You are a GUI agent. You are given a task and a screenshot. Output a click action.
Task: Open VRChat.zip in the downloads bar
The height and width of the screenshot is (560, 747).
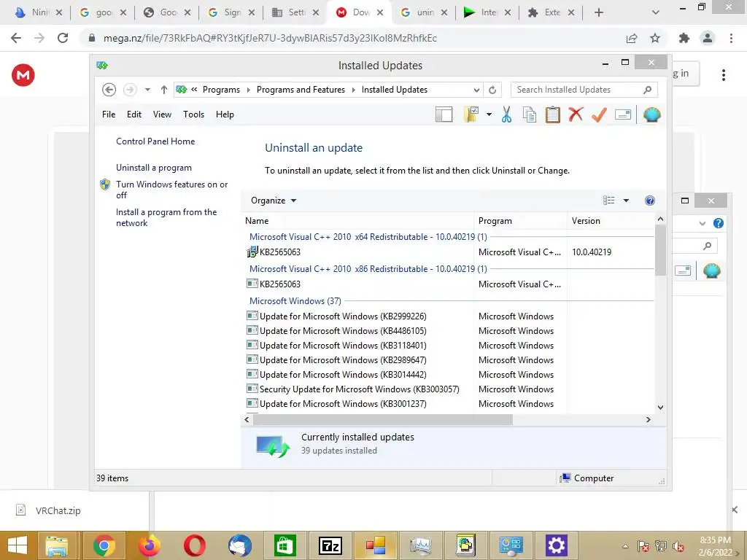coord(58,510)
